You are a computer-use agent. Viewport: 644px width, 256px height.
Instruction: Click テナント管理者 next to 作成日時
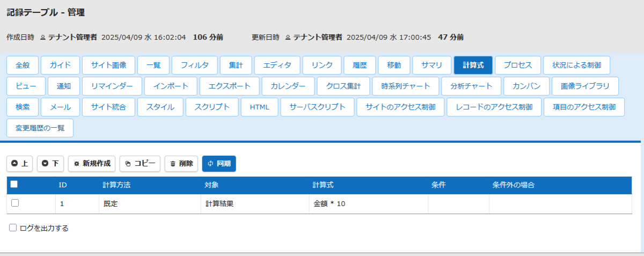(72, 37)
